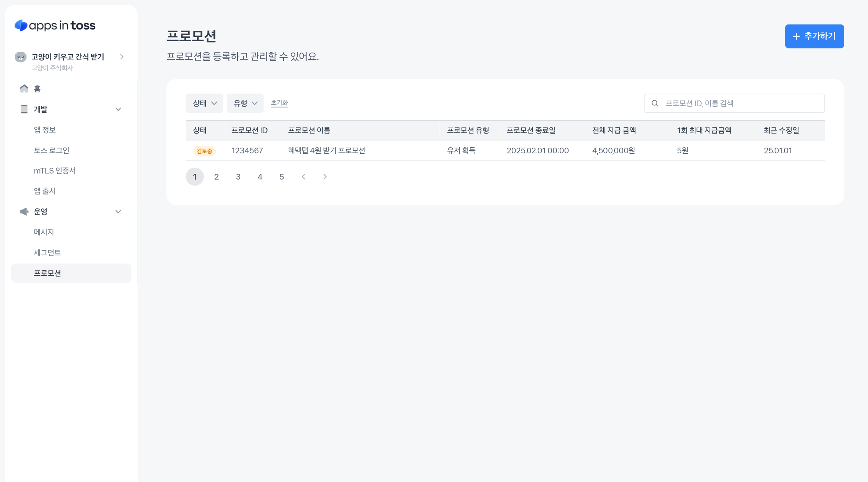This screenshot has width=868, height=482.
Task: Click previous page arrow
Action: click(303, 177)
